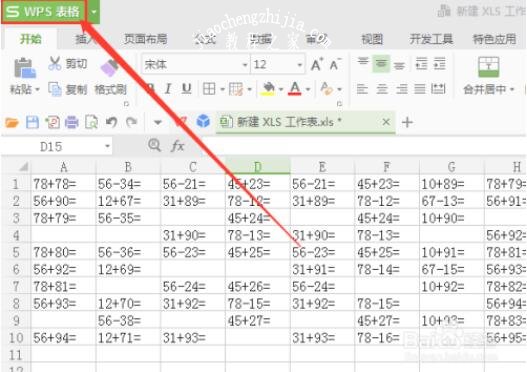The image size is (527, 372).
Task: Click the 粘贴 paste icon
Action: click(25, 68)
